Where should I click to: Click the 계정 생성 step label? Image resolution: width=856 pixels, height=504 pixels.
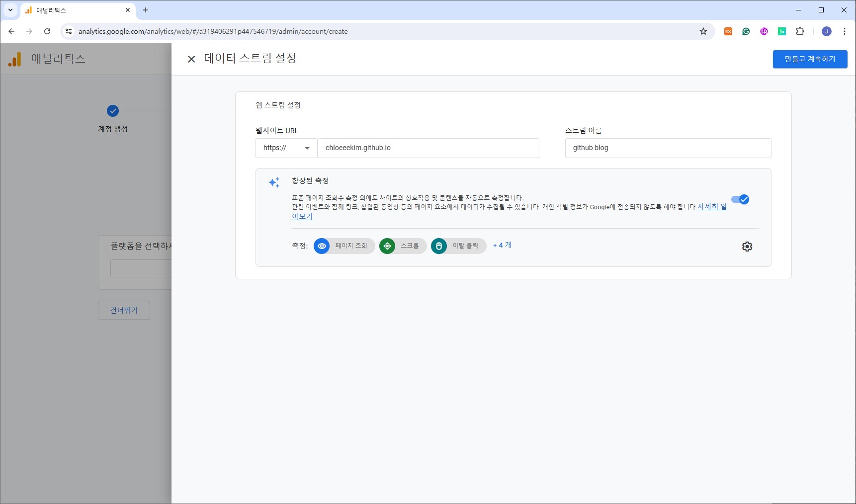[x=113, y=129]
